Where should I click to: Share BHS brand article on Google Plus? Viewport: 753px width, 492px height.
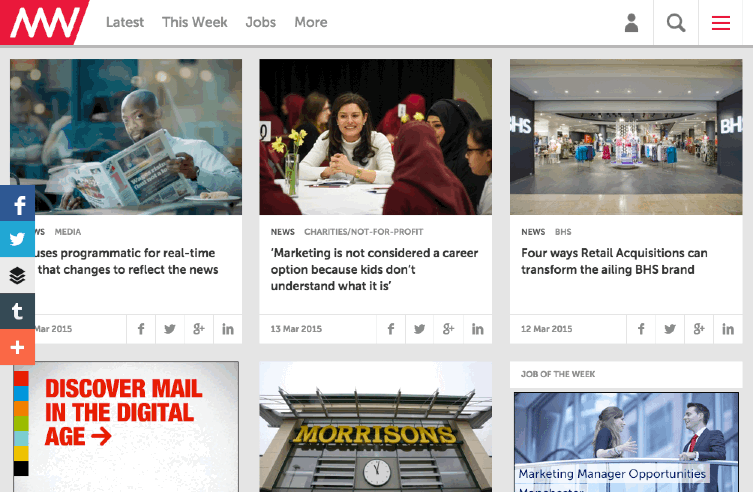[699, 329]
